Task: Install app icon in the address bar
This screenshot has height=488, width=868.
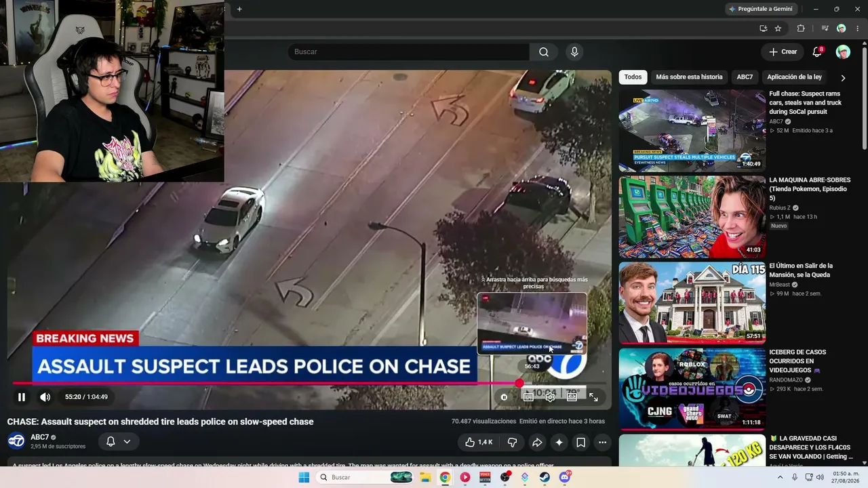Action: [763, 28]
